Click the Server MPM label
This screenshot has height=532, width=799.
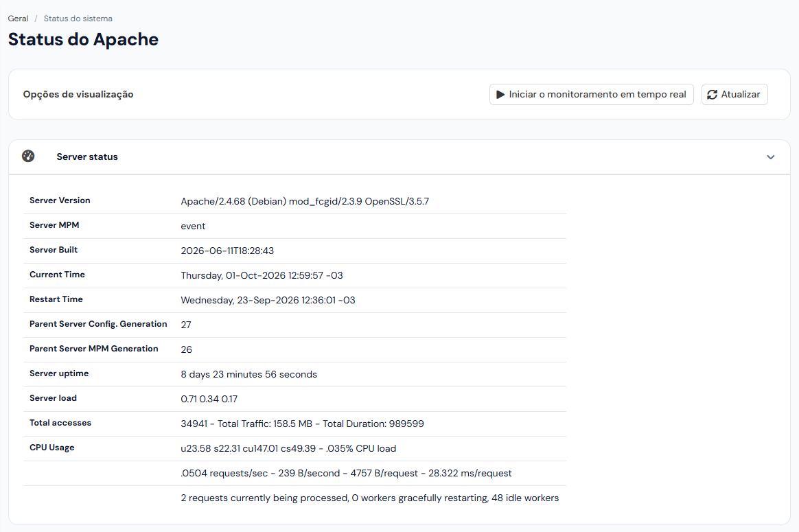click(54, 224)
